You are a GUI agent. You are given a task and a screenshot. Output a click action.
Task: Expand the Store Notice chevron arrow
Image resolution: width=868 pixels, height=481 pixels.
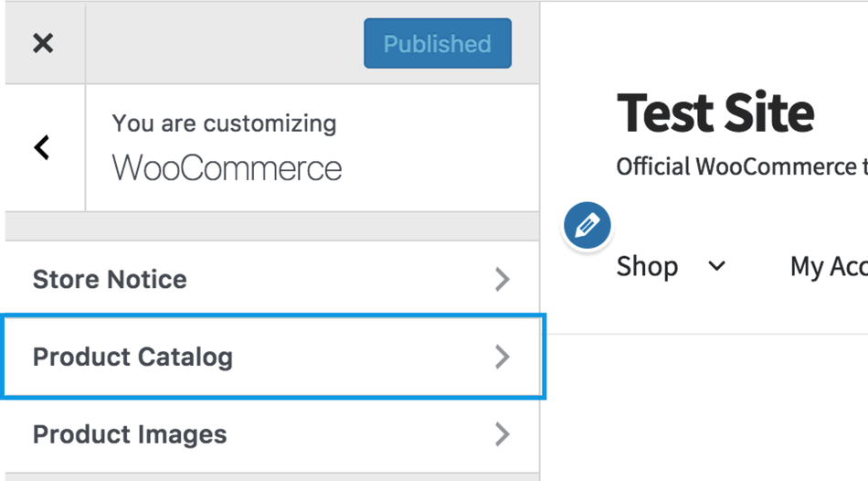(502, 279)
